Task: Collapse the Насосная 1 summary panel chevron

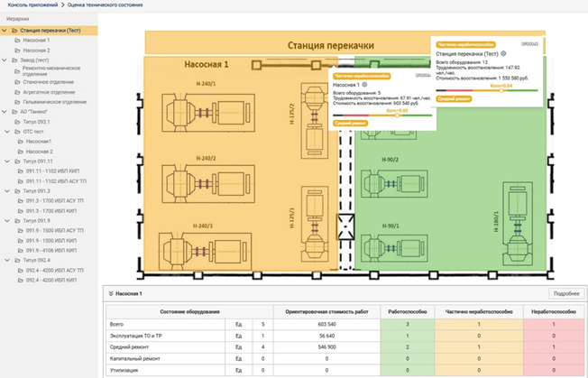Action: coord(111,293)
